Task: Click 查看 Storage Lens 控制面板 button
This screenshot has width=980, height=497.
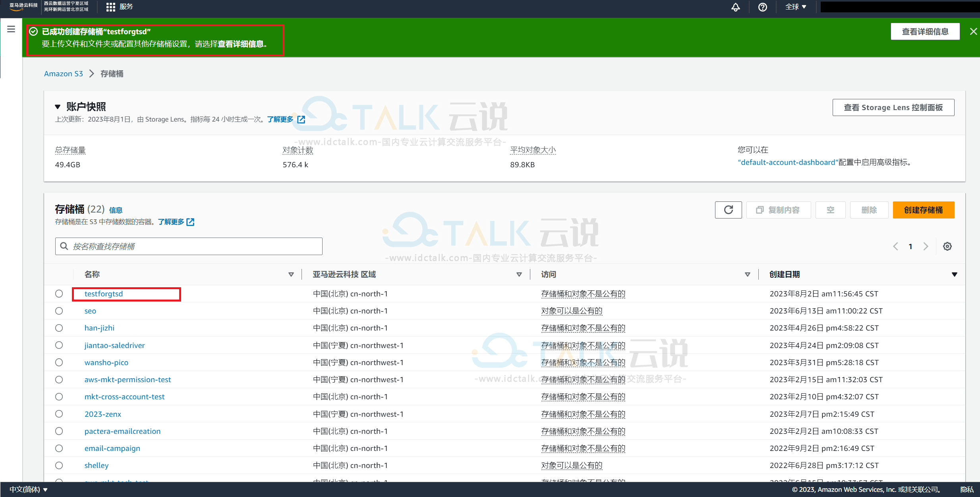Action: coord(893,107)
